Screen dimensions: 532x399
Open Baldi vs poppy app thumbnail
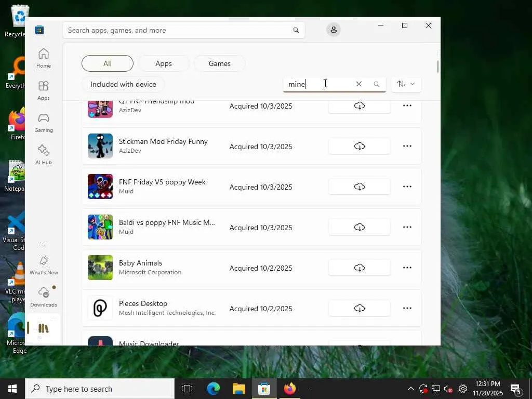tap(100, 227)
